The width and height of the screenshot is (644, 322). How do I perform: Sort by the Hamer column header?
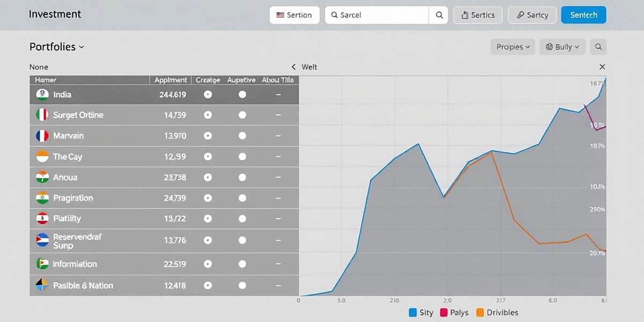pyautogui.click(x=46, y=80)
